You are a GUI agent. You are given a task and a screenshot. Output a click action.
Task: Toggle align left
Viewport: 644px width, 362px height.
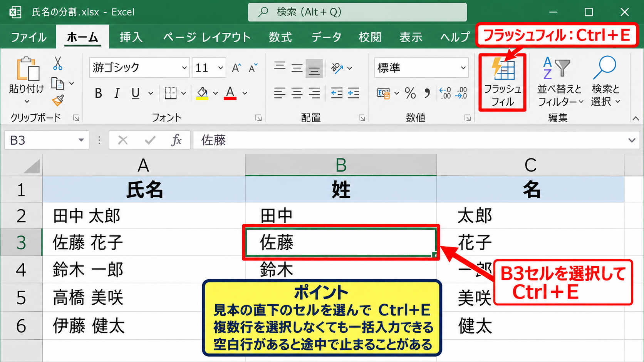(x=280, y=93)
